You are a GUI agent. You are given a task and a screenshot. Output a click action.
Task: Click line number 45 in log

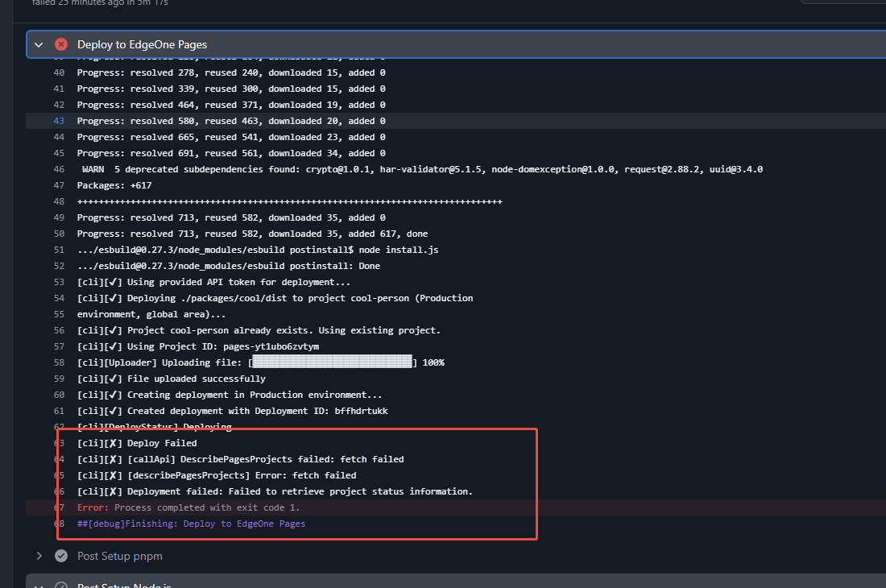click(59, 153)
